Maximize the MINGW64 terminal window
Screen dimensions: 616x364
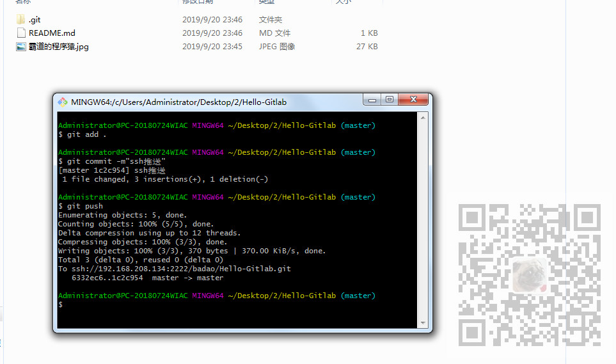[390, 99]
